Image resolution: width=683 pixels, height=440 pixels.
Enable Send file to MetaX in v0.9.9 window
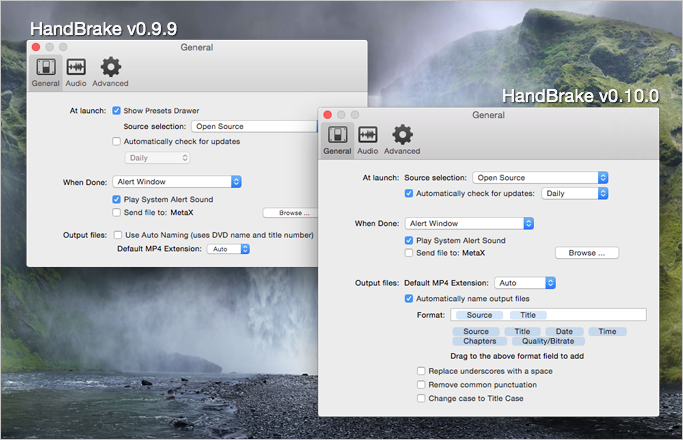(x=116, y=212)
